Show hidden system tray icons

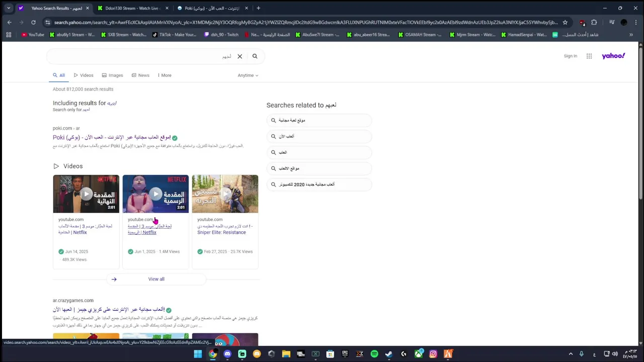coord(571,354)
